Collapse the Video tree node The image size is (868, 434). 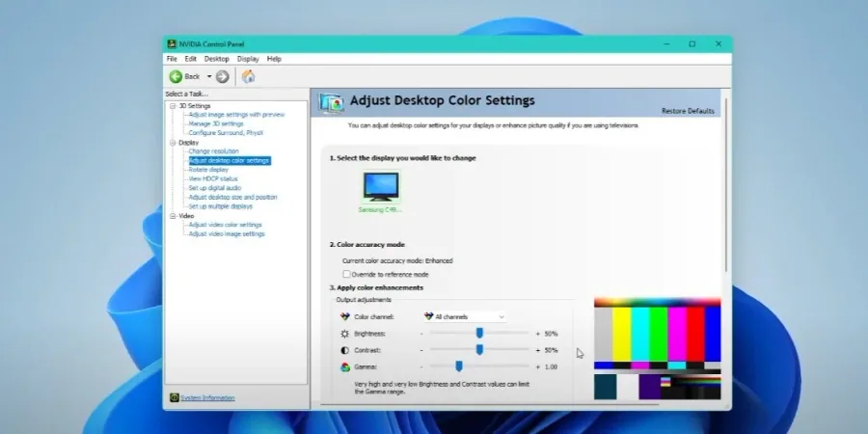pos(173,216)
